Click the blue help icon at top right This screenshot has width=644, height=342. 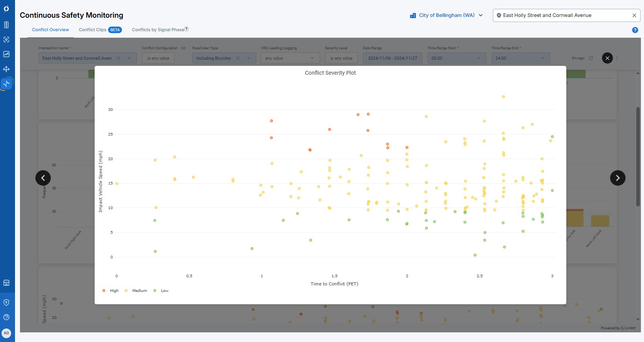click(635, 30)
